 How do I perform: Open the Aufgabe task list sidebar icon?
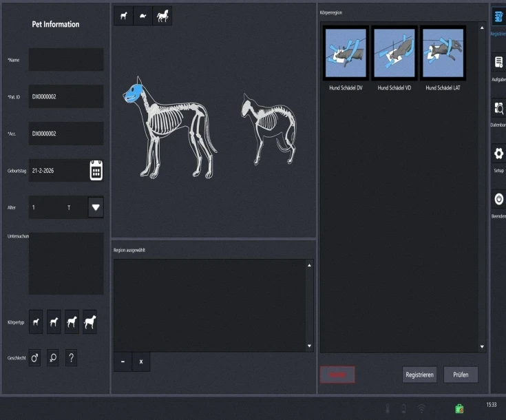click(x=499, y=62)
